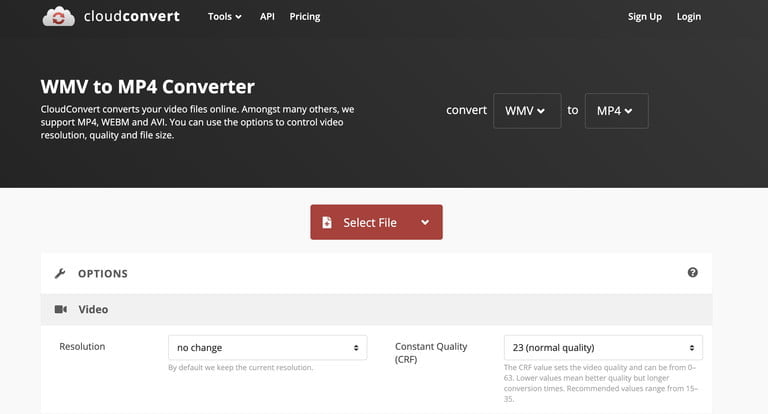Click the Video section header
This screenshot has width=768, height=414.
point(376,310)
